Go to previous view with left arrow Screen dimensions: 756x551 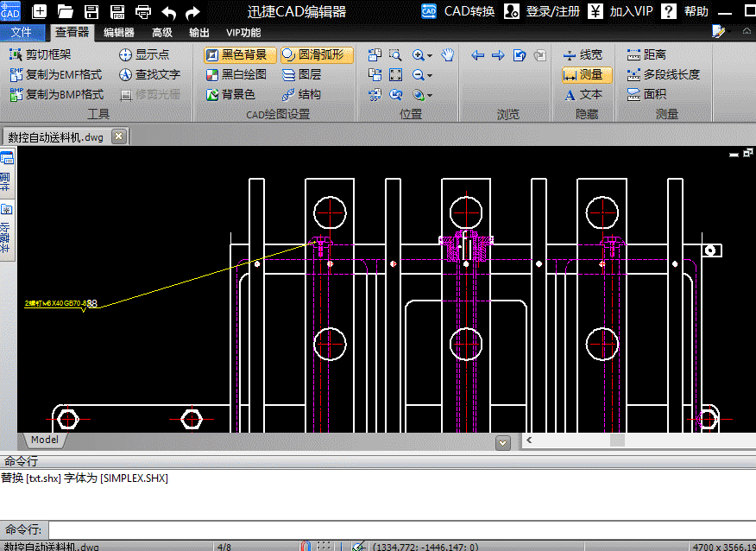coord(477,55)
